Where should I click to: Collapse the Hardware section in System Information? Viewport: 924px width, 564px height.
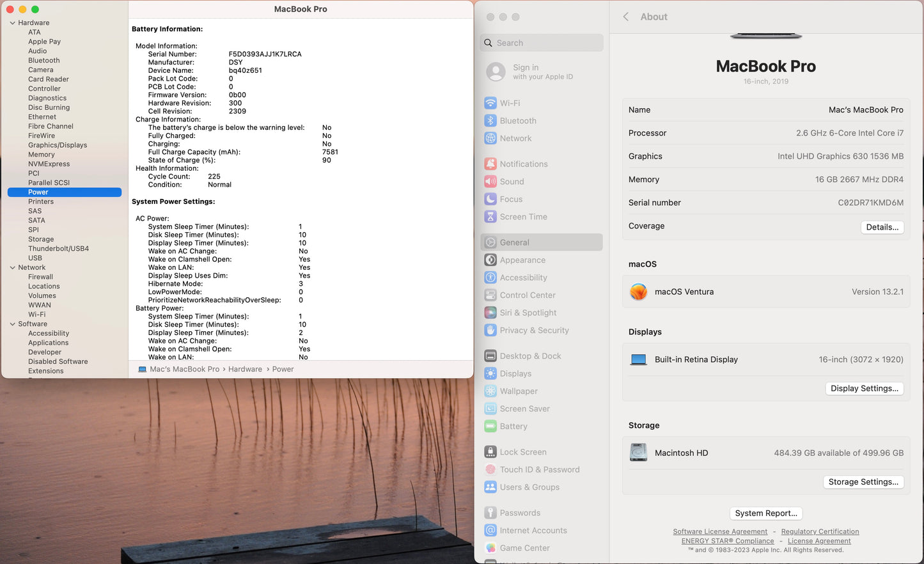click(x=13, y=22)
